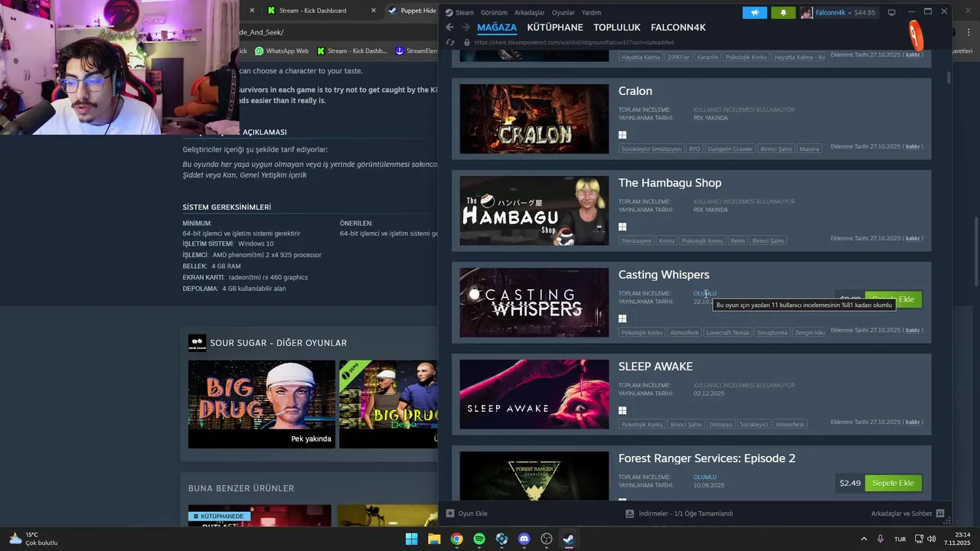Remove Casting Whispers via kaldır
Viewport: 980px width, 551px height.
(x=913, y=330)
